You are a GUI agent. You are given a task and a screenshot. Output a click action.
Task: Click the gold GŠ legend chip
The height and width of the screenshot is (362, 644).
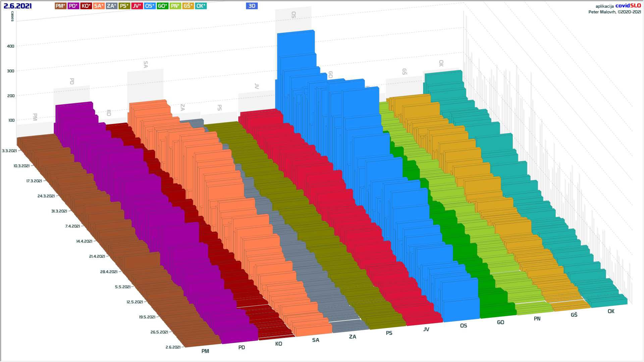point(188,6)
